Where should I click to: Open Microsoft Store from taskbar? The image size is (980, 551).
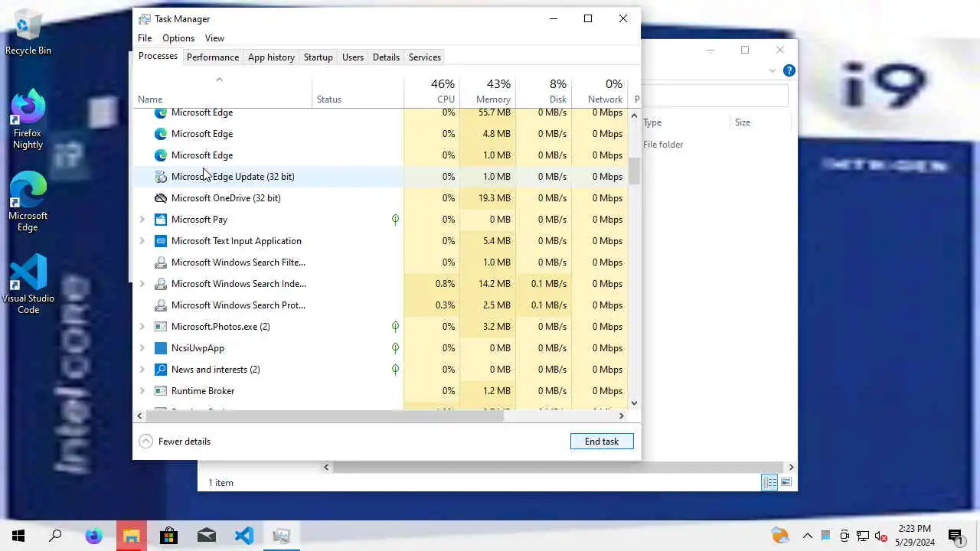pos(168,536)
